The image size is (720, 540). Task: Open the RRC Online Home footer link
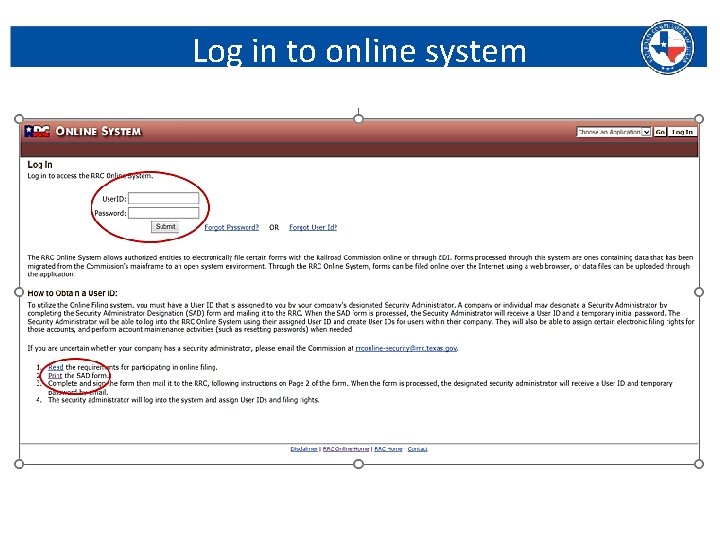point(346,449)
